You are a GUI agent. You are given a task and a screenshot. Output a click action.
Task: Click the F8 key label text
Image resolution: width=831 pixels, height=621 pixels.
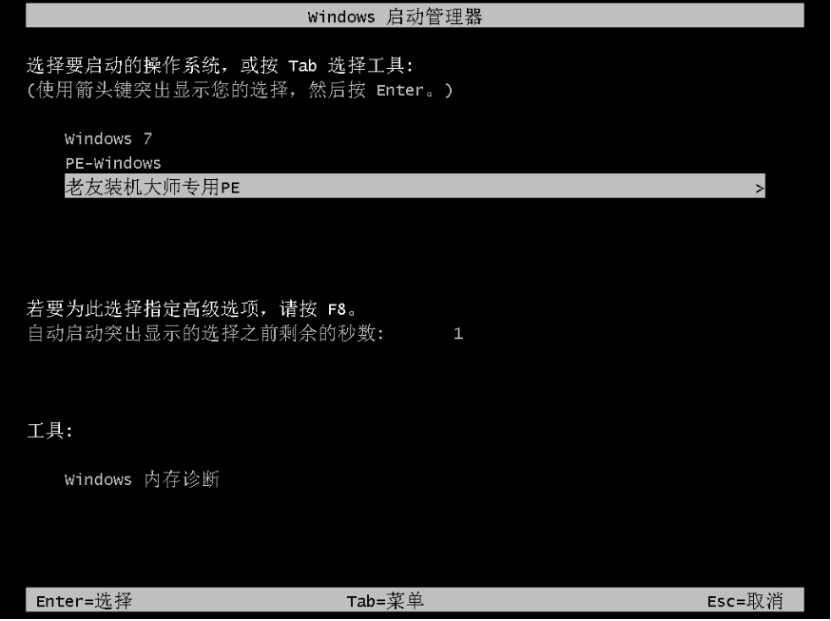click(x=337, y=309)
